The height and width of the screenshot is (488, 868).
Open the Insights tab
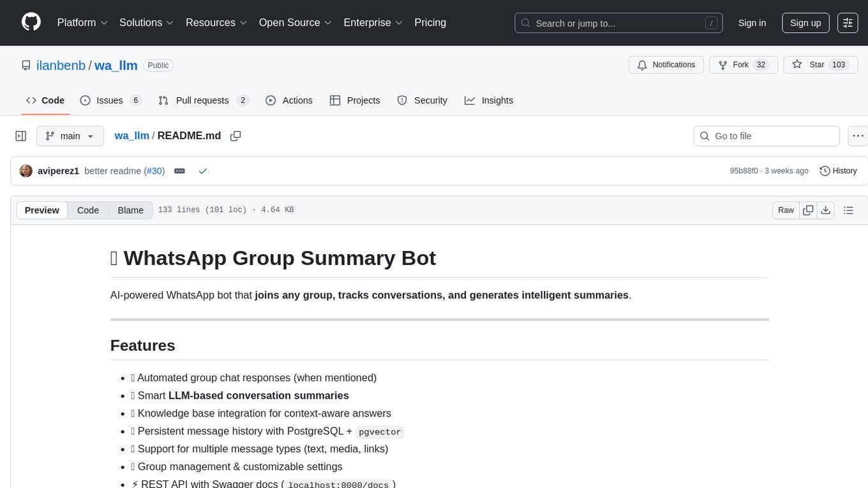(x=489, y=100)
